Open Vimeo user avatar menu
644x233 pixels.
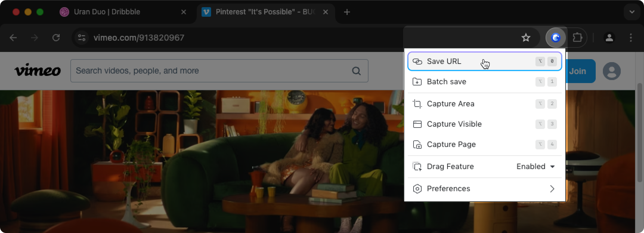click(612, 71)
